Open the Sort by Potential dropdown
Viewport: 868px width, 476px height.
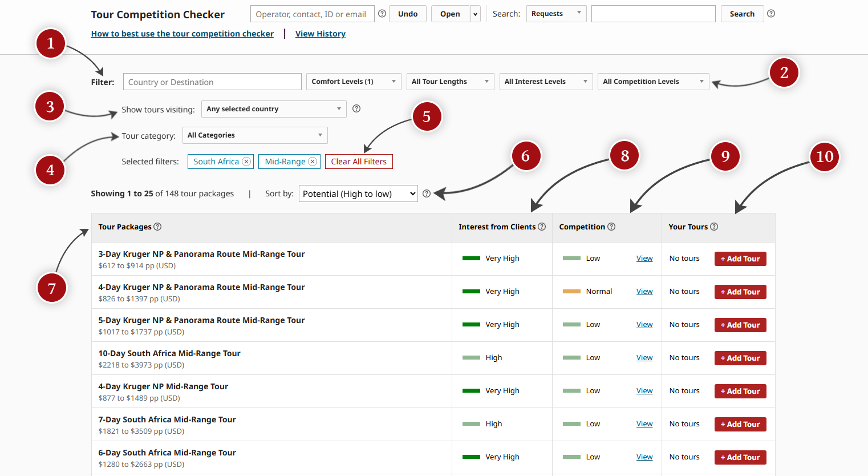click(x=358, y=194)
